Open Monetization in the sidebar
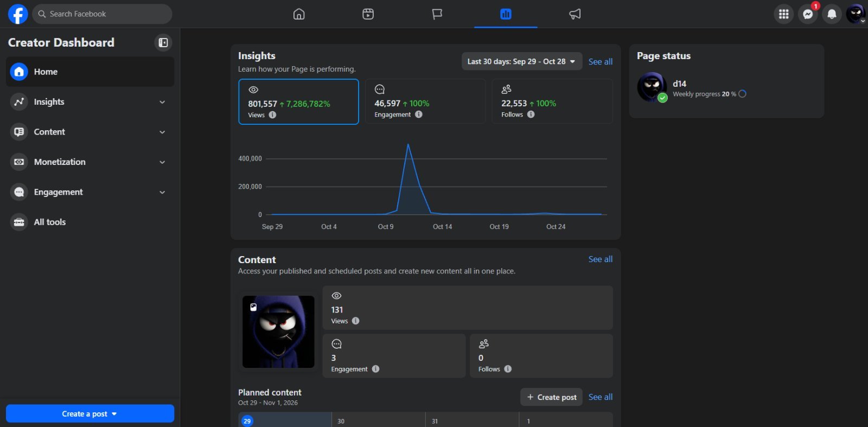The height and width of the screenshot is (427, 868). coord(90,162)
